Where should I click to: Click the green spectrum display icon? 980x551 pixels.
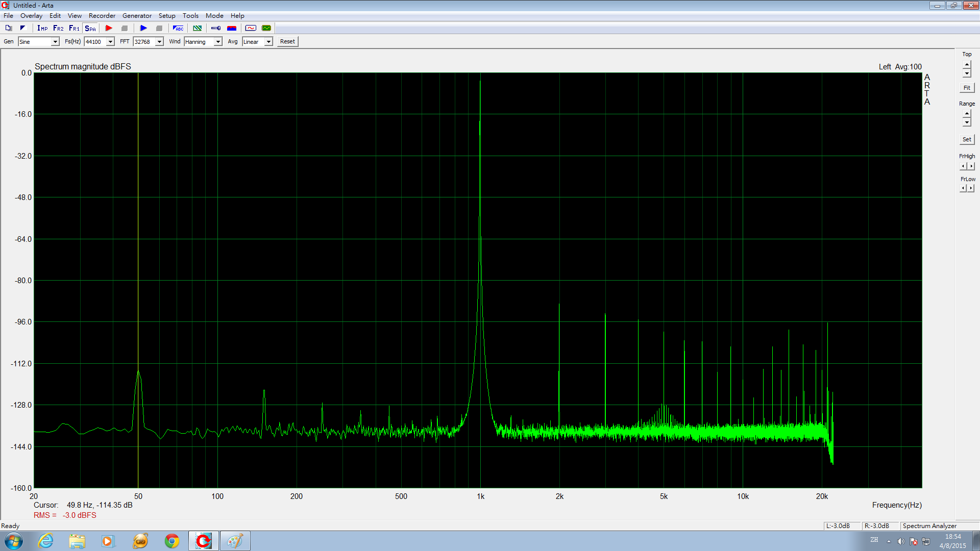click(x=266, y=28)
